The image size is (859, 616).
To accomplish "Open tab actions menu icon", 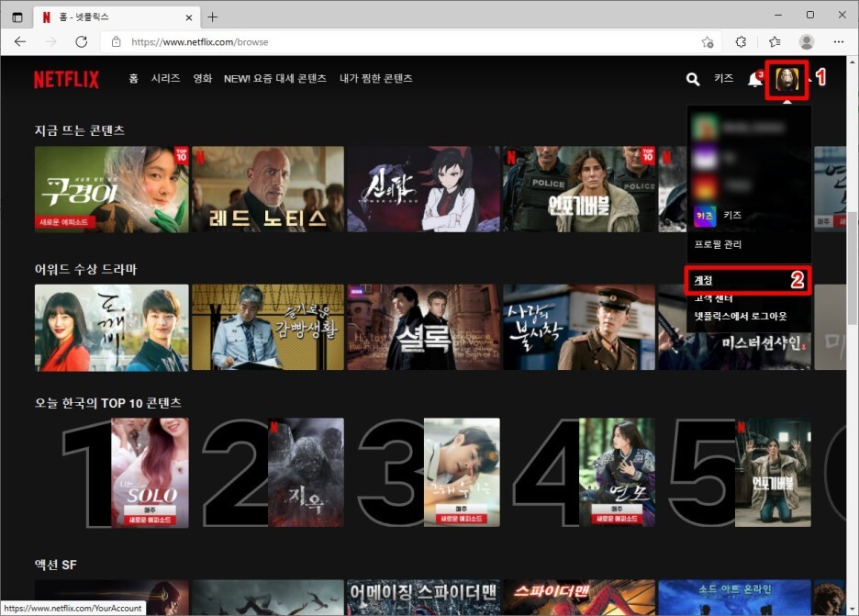I will point(17,17).
